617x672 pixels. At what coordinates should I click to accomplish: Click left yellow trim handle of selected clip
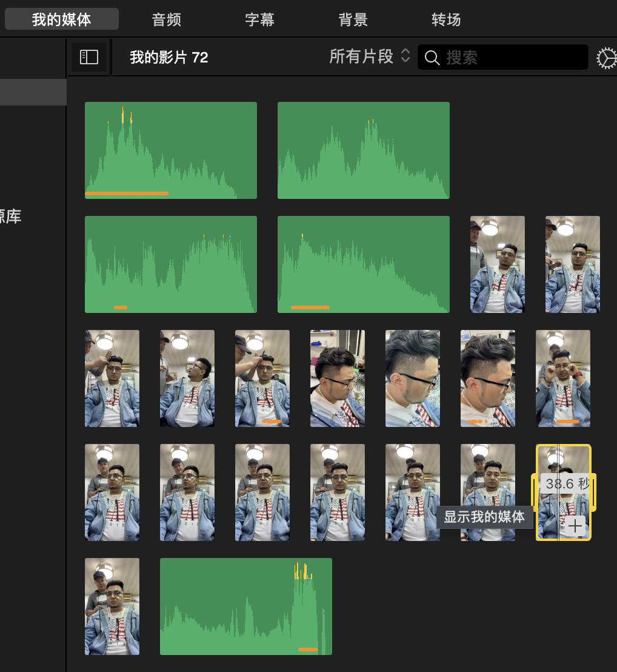click(533, 492)
